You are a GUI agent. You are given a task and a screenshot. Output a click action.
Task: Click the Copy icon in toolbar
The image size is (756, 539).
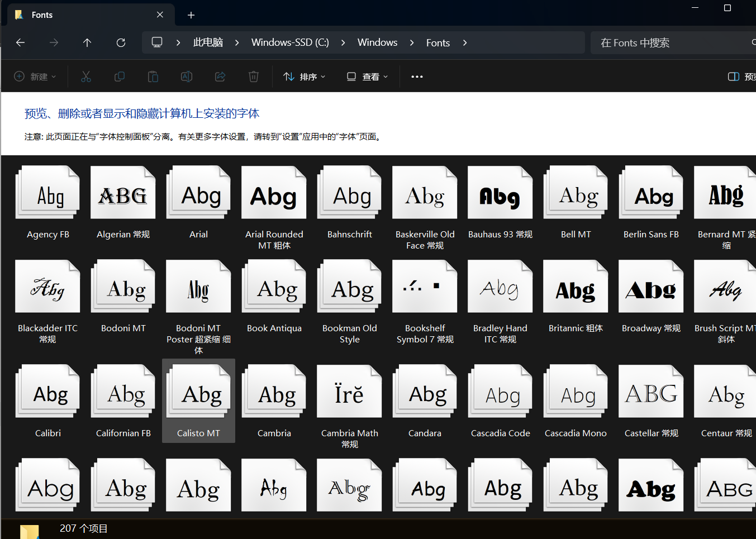pyautogui.click(x=120, y=77)
